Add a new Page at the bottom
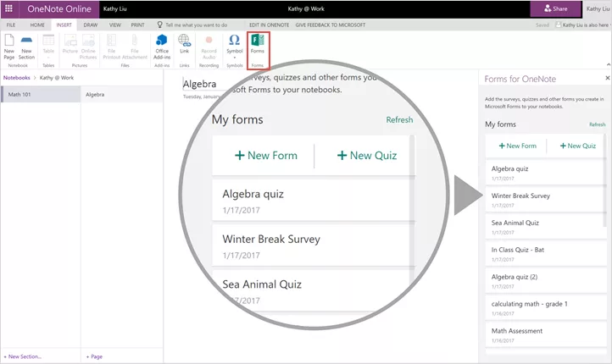612x364 pixels. tap(94, 356)
